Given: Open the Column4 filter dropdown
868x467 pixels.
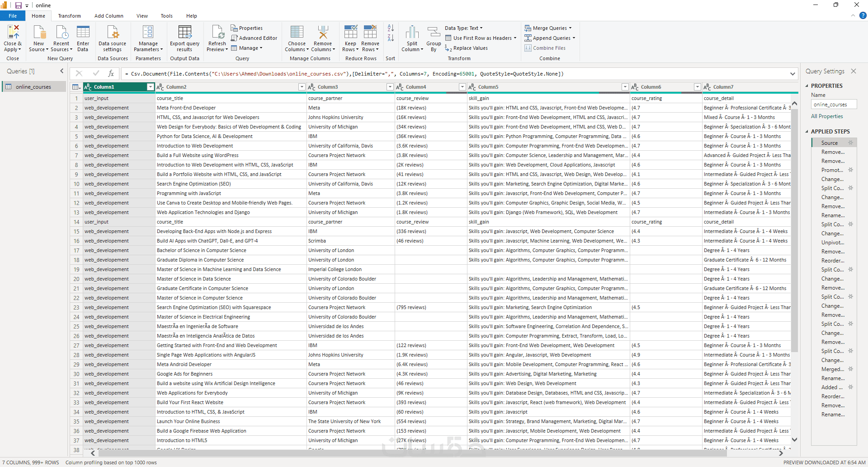Looking at the screenshot, I should tap(462, 87).
